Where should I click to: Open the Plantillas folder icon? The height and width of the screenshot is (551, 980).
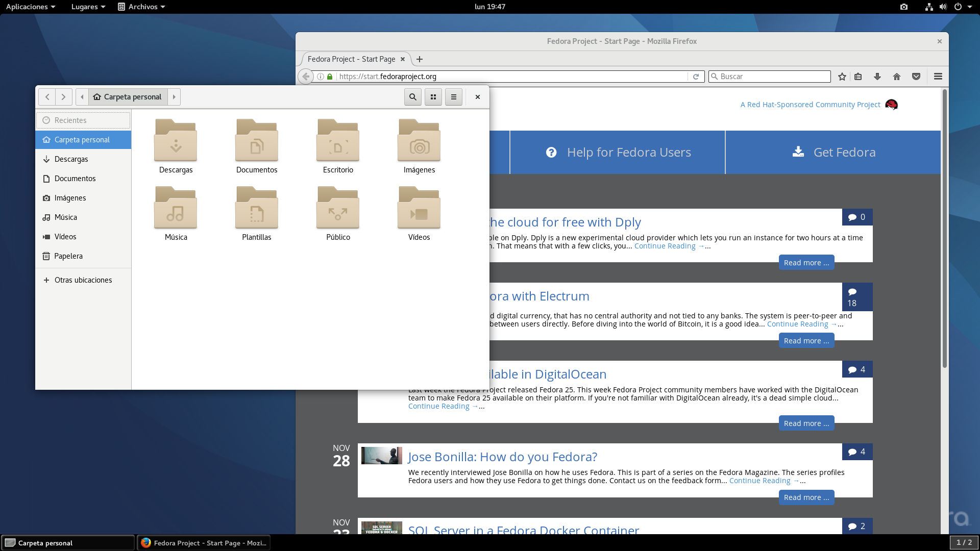(257, 208)
